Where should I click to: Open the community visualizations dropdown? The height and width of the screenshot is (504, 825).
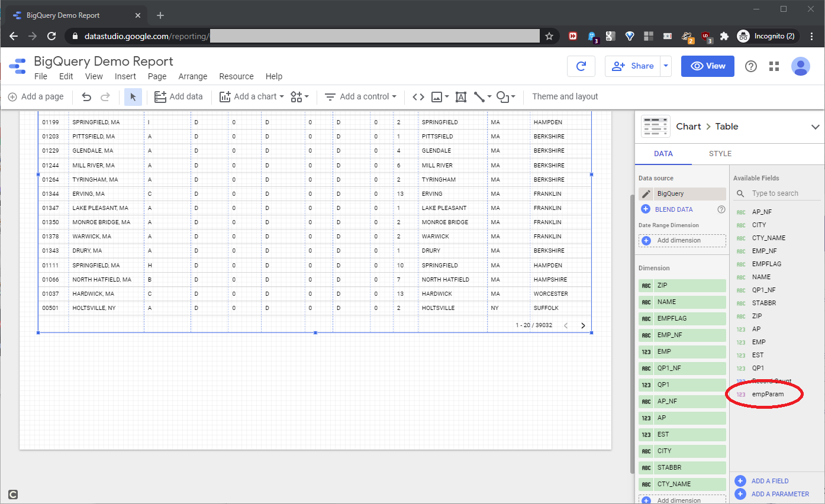pos(299,96)
